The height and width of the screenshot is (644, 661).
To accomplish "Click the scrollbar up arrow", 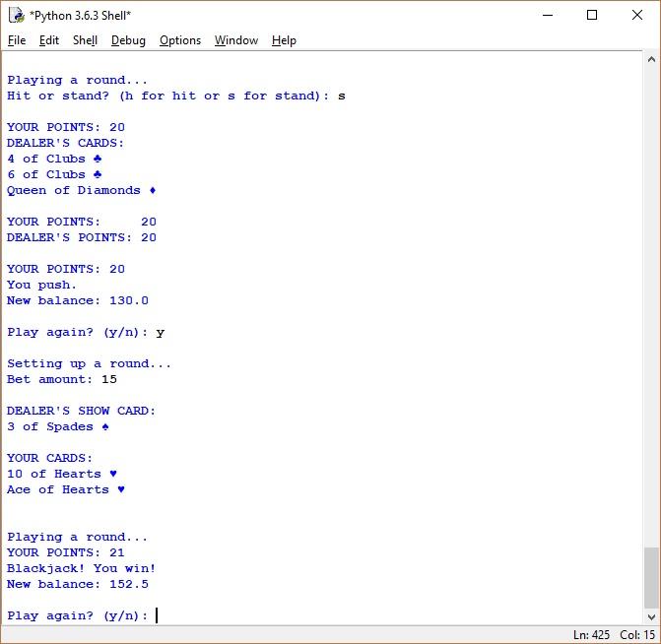I will (x=651, y=59).
